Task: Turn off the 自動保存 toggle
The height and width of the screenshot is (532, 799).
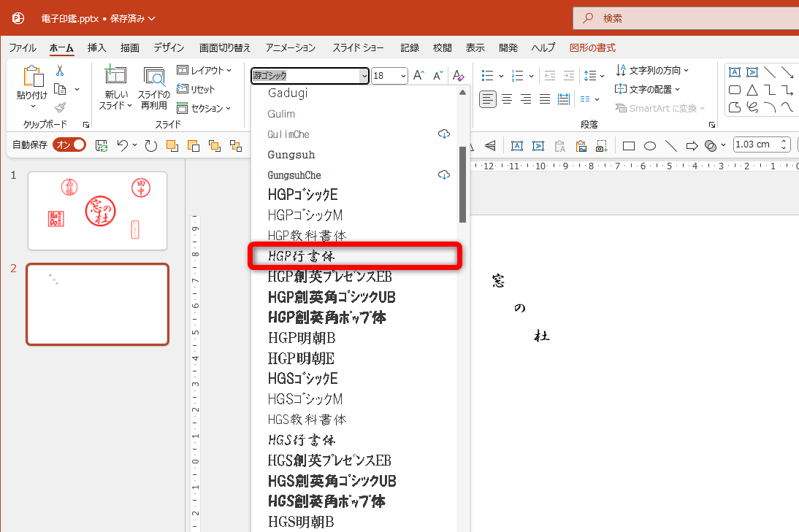Action: pyautogui.click(x=69, y=144)
